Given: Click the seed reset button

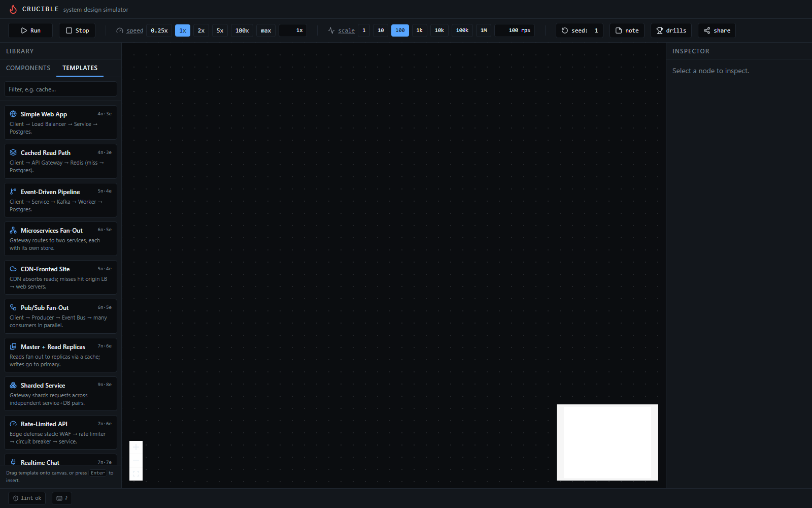Looking at the screenshot, I should pos(580,30).
